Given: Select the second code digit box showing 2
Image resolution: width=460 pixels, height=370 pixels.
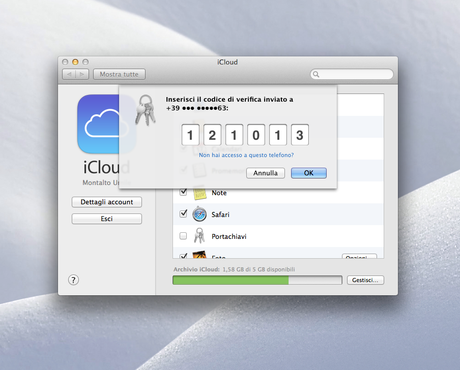Looking at the screenshot, I should (x=212, y=135).
